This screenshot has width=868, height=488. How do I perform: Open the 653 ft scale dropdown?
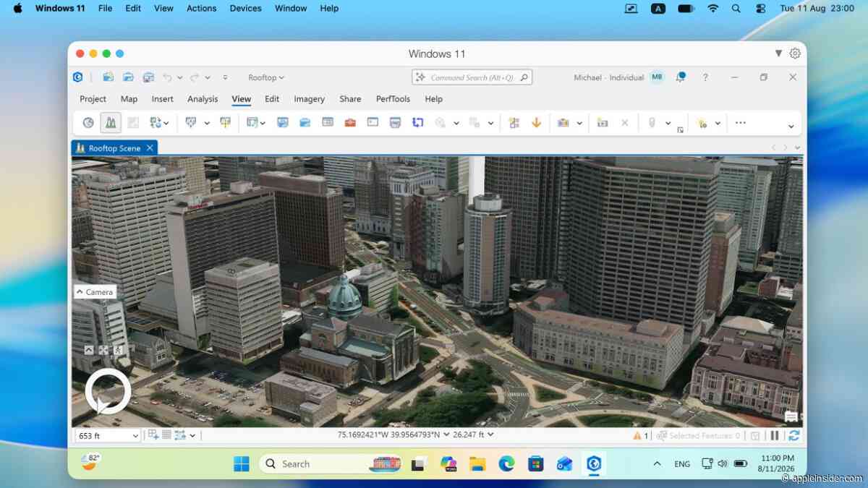135,436
